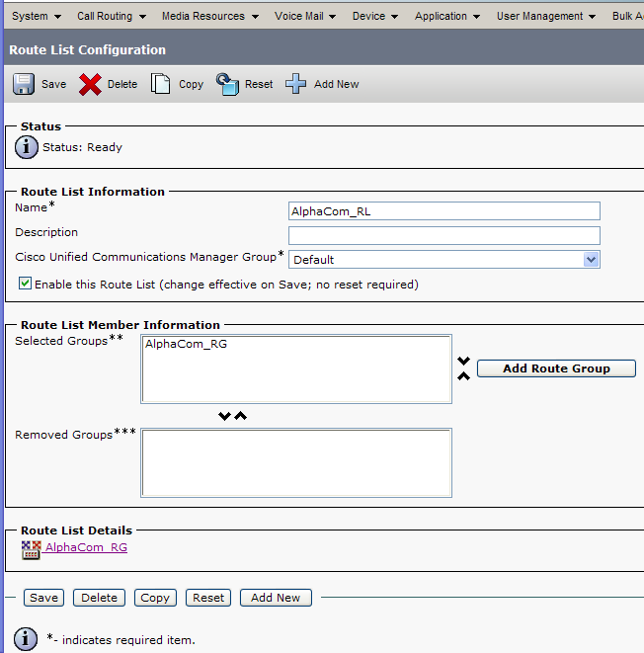Move selected group down with the arrow beside Selected Groups
The image size is (644, 653).
[463, 362]
